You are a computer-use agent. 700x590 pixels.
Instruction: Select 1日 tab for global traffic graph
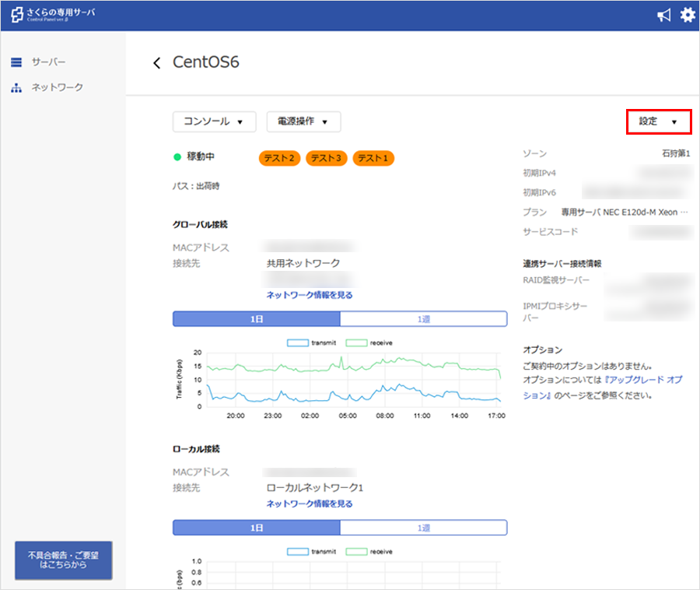tap(256, 319)
